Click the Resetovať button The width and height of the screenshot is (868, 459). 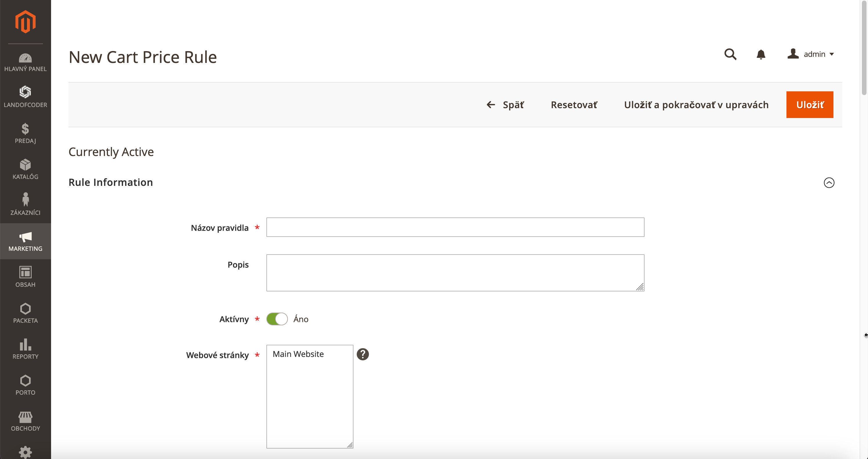573,105
